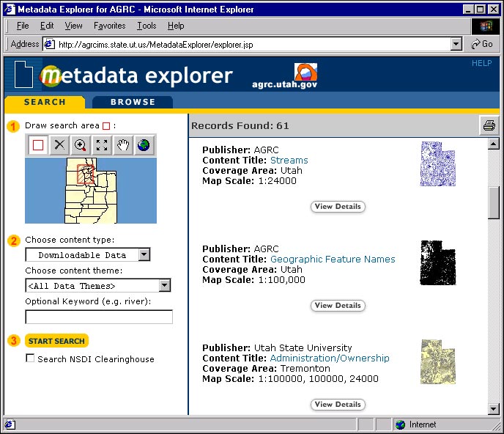Screen dimensions: 504x434
Task: Open the Favorites menu
Action: click(110, 26)
